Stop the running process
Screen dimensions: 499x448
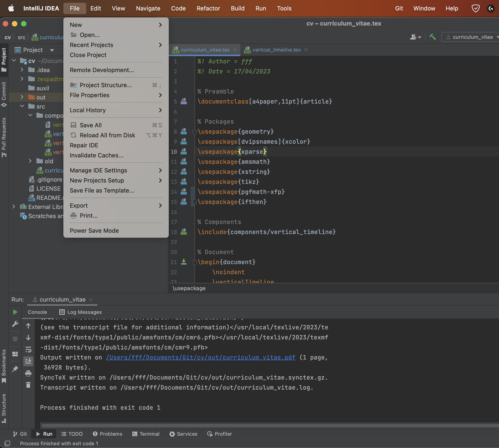tap(15, 339)
